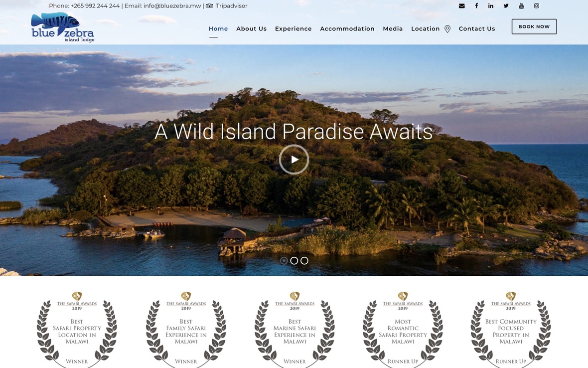Click the location map pin icon

click(447, 29)
